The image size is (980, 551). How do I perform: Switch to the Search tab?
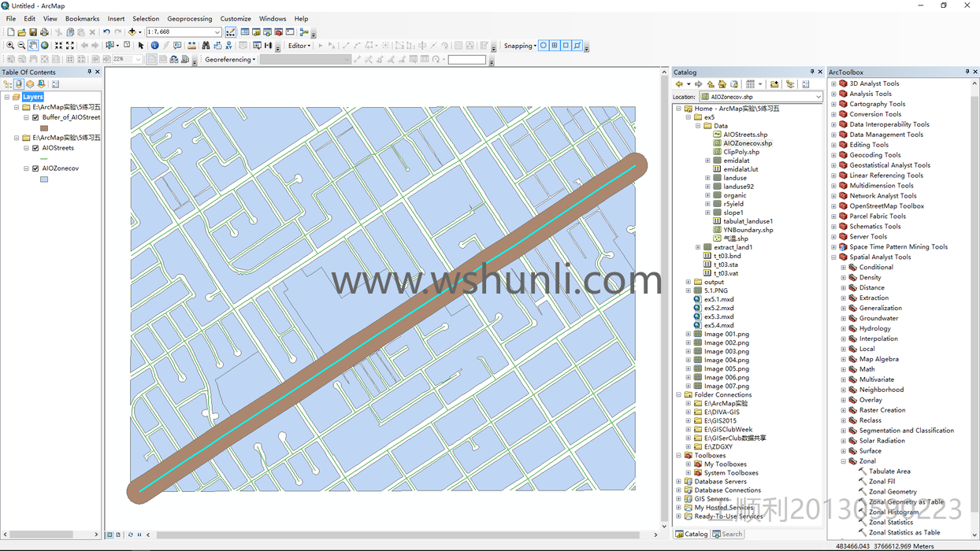click(727, 534)
